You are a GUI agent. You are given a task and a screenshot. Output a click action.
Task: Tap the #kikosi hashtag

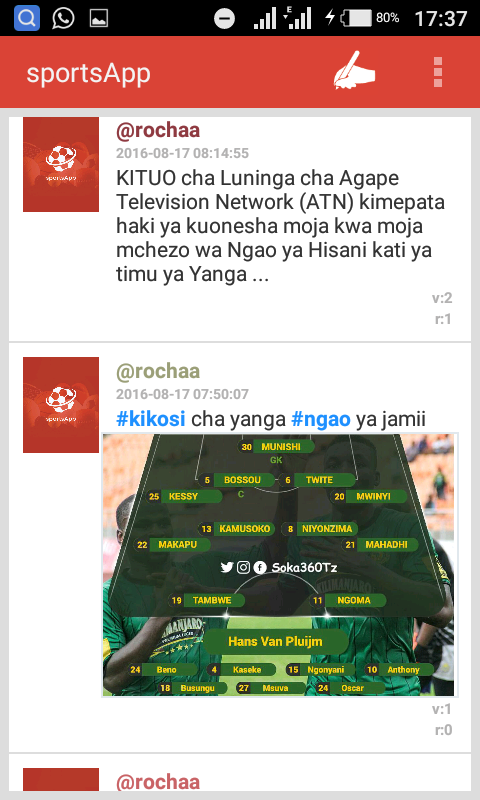coord(150,419)
